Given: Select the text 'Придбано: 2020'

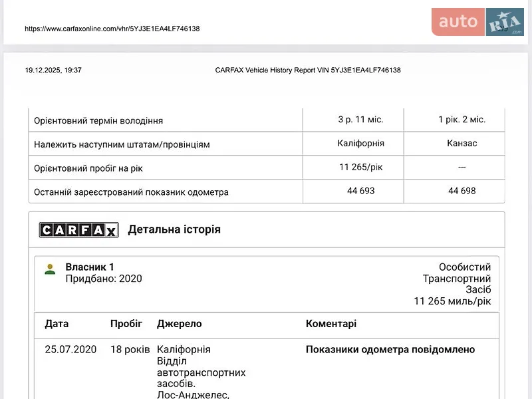Looking at the screenshot, I should pos(104,279).
